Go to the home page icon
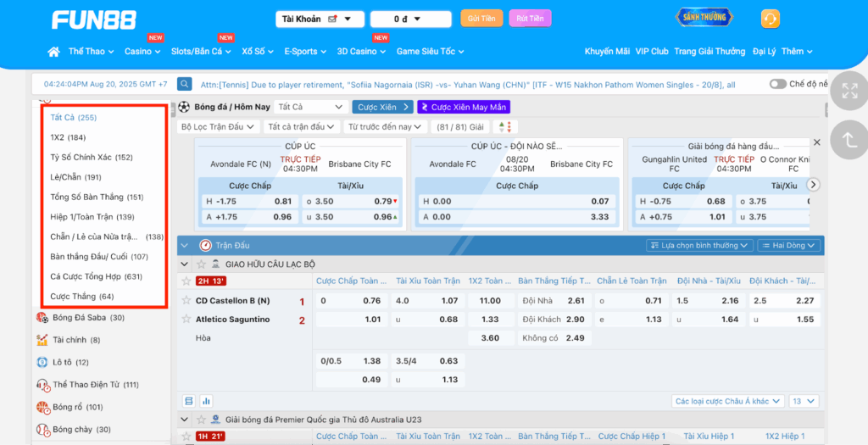Screen dimensions: 868x445 tap(53, 52)
